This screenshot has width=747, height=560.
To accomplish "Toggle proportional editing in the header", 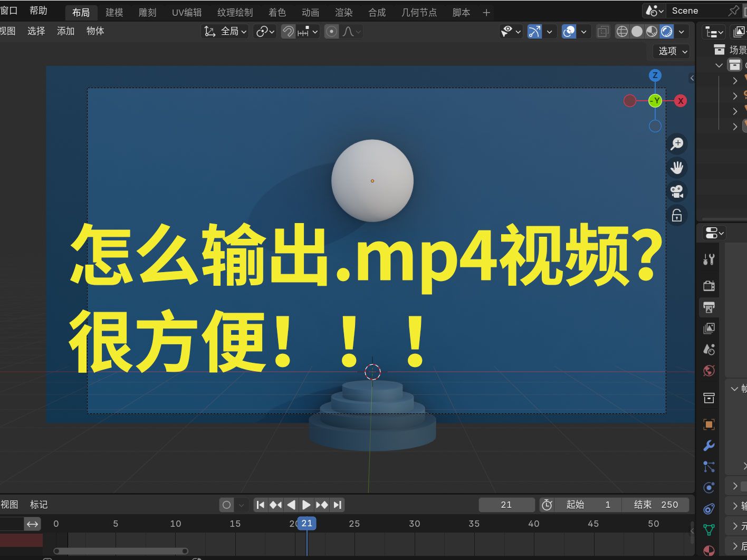I will [x=331, y=31].
